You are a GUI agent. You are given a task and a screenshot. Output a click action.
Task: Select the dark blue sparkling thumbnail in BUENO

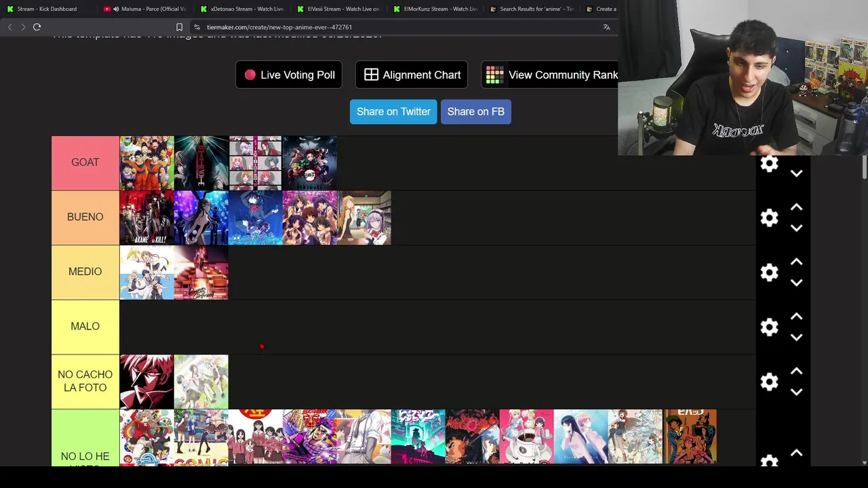256,218
